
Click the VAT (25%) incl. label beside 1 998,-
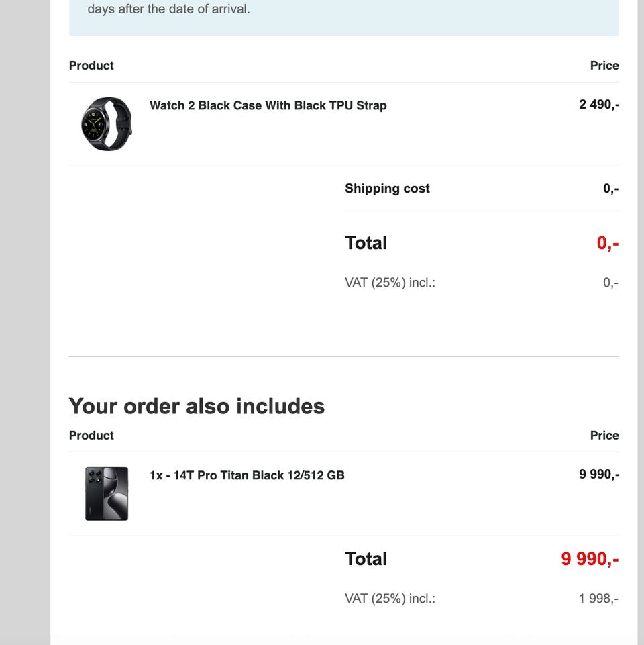click(390, 599)
